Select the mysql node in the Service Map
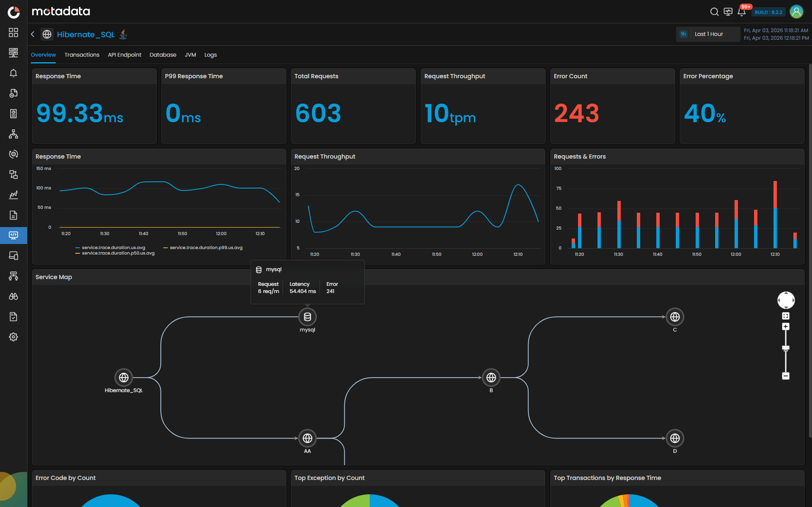 tap(307, 317)
